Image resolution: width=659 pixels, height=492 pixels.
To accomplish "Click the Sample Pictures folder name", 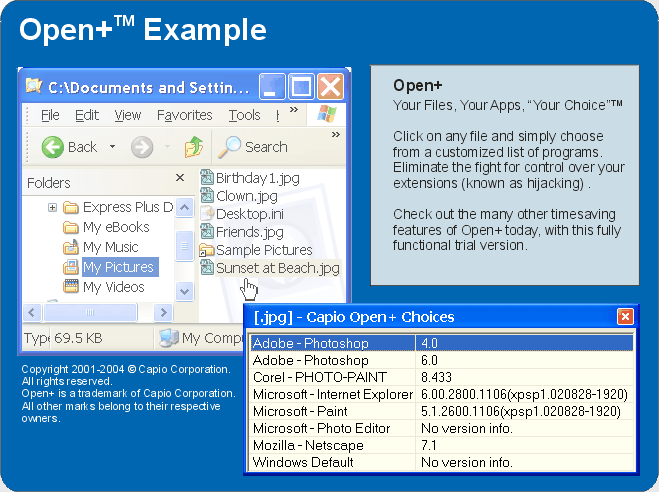I will (x=264, y=250).
